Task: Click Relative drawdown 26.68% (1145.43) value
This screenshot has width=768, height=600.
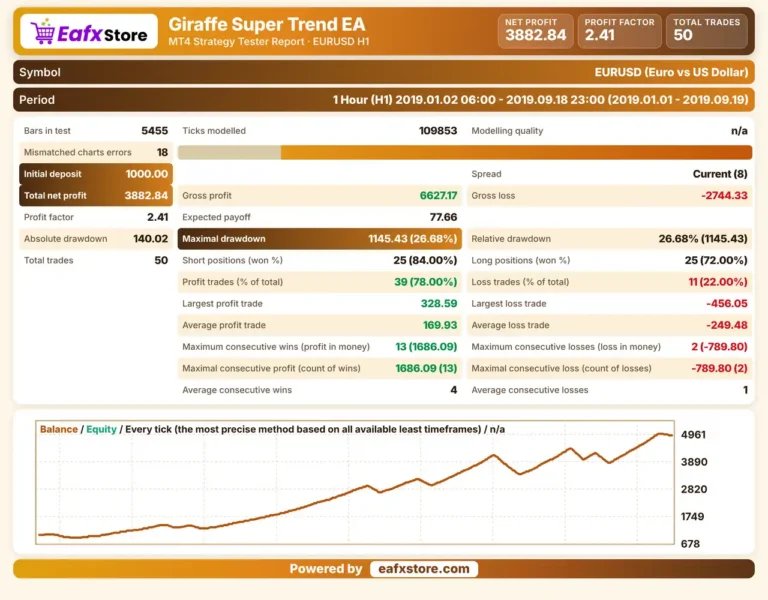Action: 703,239
